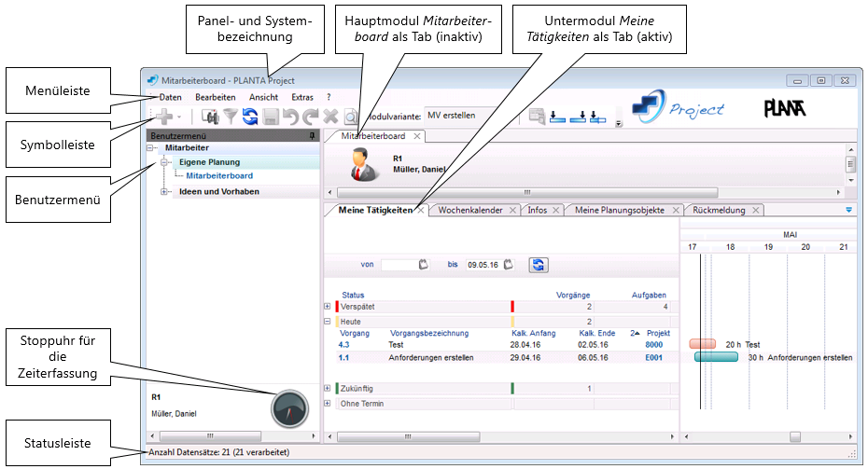Open Vorgang link 4.3
The image size is (868, 469).
[343, 345]
